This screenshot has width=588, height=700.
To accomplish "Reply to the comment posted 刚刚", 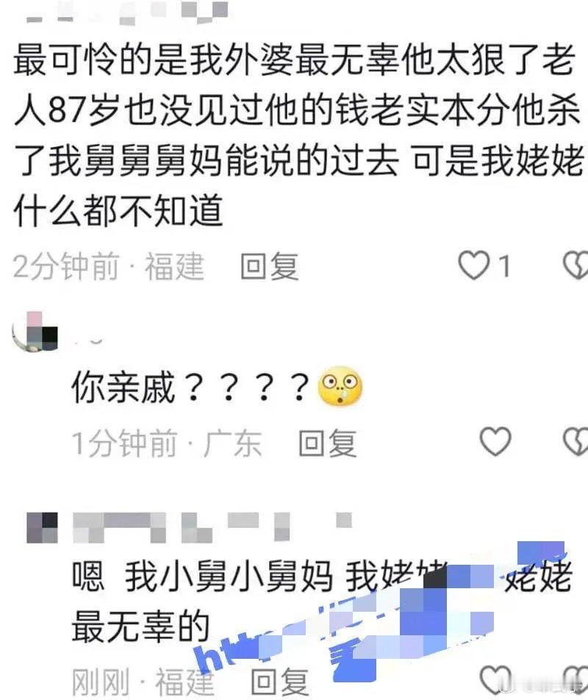I will pyautogui.click(x=280, y=682).
